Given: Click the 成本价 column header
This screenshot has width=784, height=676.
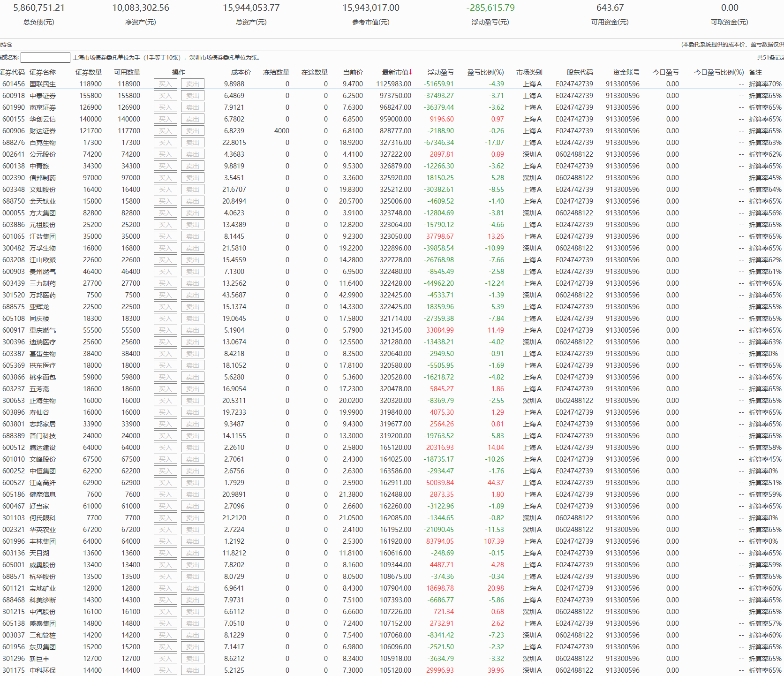Looking at the screenshot, I should pos(241,72).
